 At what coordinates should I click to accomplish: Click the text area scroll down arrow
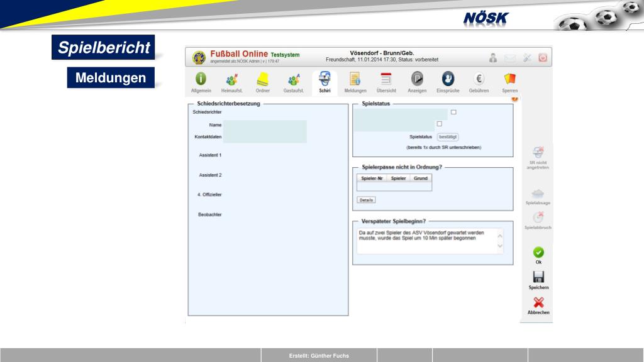point(500,246)
